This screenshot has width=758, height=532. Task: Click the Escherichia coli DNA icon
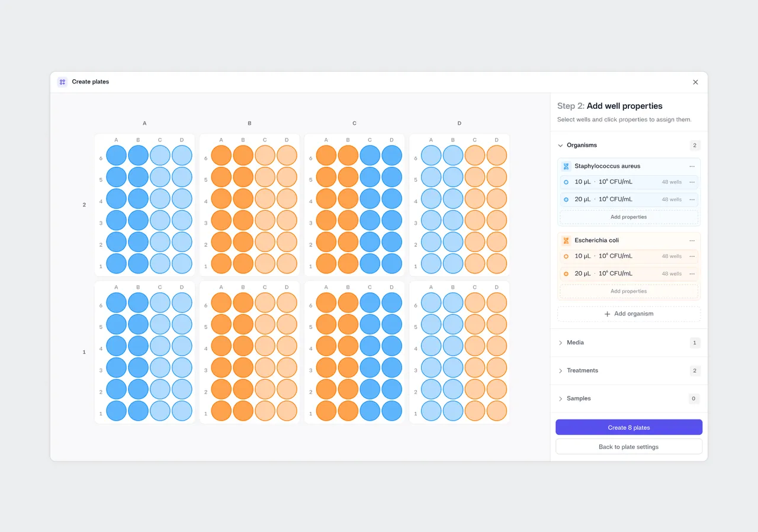(x=566, y=241)
